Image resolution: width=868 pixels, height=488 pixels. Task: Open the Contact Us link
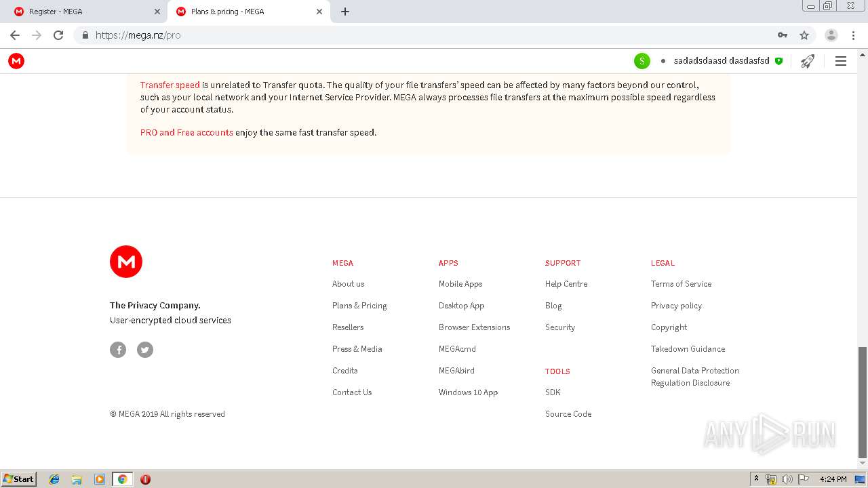pos(352,392)
